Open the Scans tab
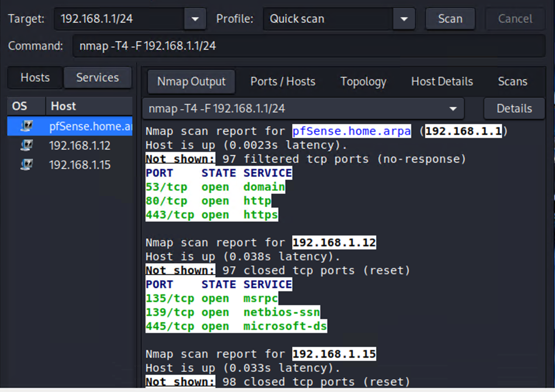Screen dimensions: 555x392 point(512,82)
